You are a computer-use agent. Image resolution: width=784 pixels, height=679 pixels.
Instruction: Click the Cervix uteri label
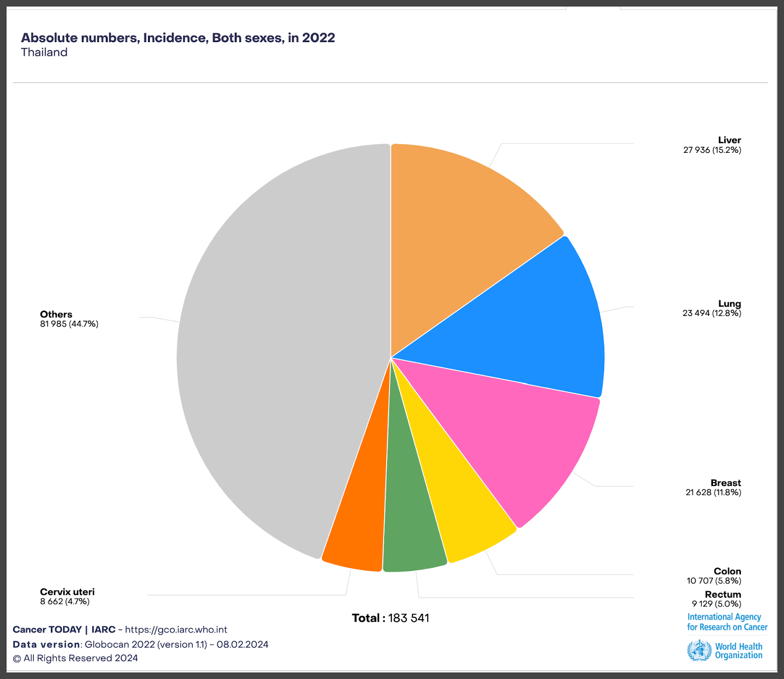click(67, 592)
